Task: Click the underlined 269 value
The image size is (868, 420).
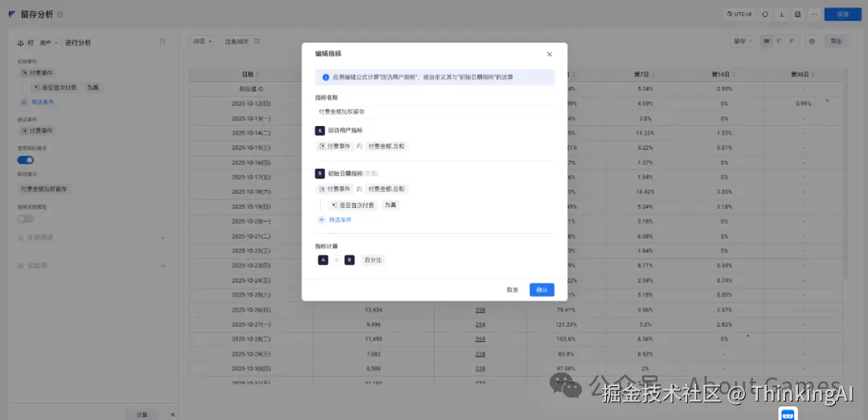Action: (x=480, y=339)
